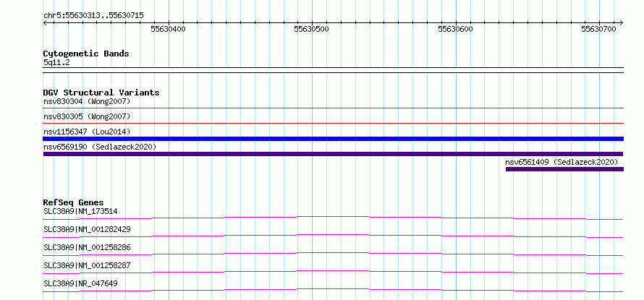The height and width of the screenshot is (300, 644).
Task: Click the magenta line below the NM_001258287 label
Action: click(334, 272)
